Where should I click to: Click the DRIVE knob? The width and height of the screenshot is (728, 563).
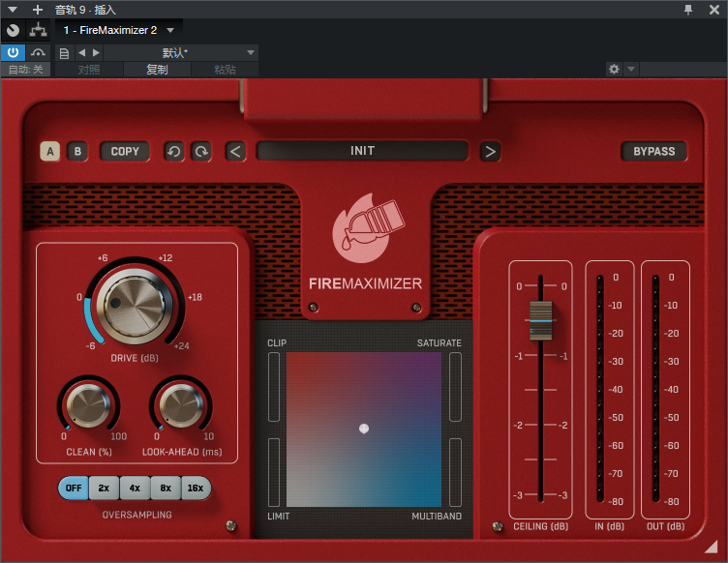point(135,306)
